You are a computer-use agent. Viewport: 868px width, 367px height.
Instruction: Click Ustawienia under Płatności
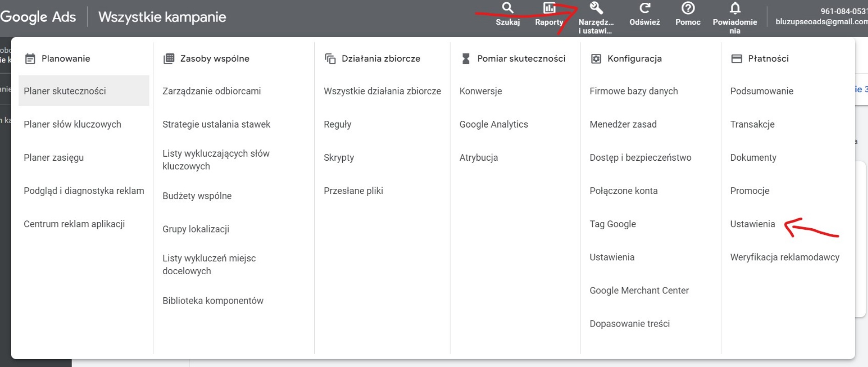[752, 224]
